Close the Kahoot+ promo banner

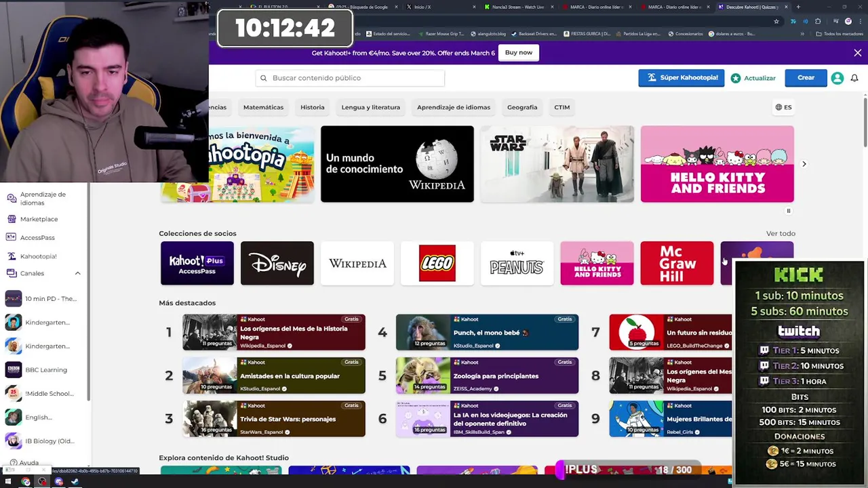858,53
